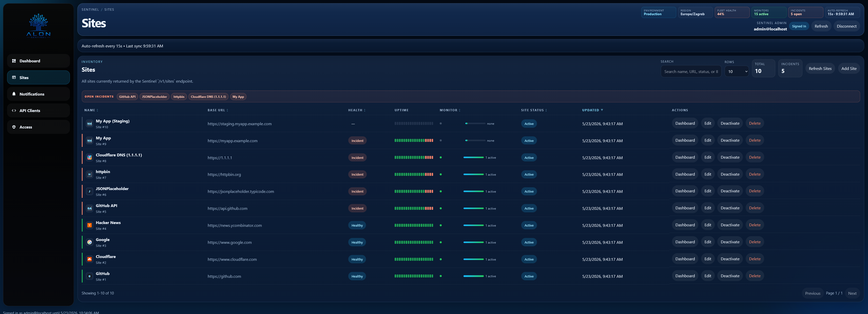The image size is (868, 314).
Task: Click JSONPlaceholder open incident chip
Action: click(154, 97)
